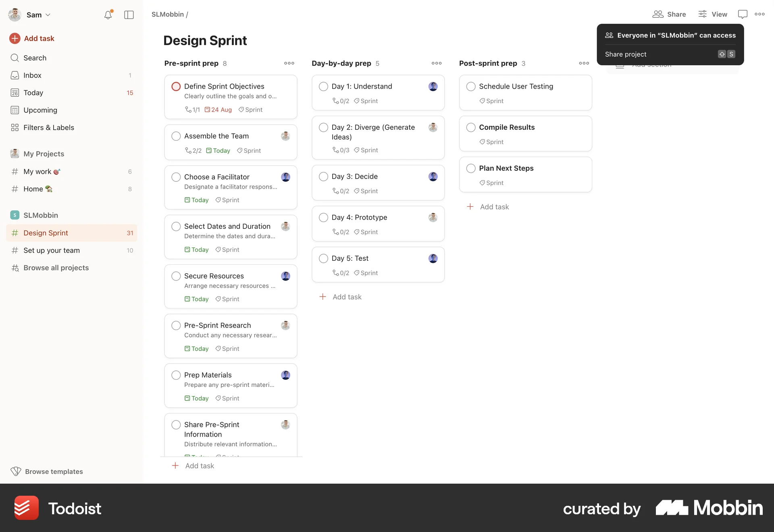
Task: Open the Inbox
Action: 32,75
